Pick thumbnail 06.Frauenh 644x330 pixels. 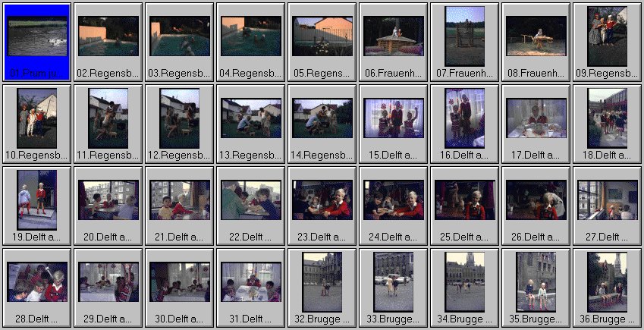[394, 36]
